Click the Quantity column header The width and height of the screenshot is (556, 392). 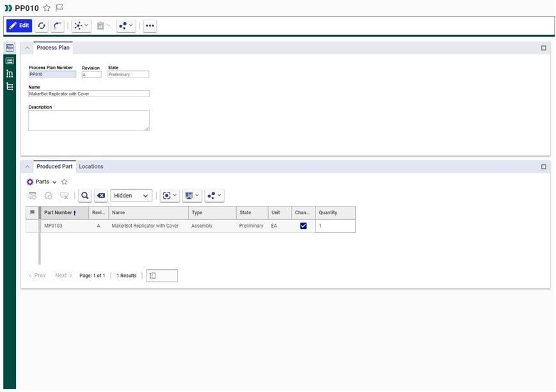point(335,213)
